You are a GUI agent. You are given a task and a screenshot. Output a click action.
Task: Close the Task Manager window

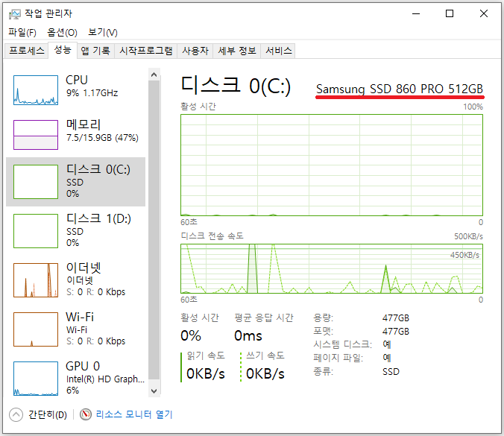coord(484,14)
